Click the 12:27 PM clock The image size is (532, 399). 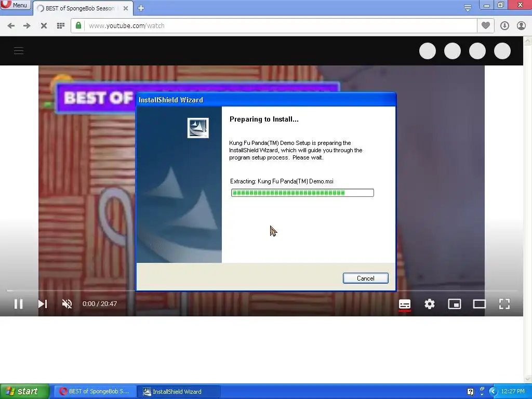(513, 391)
